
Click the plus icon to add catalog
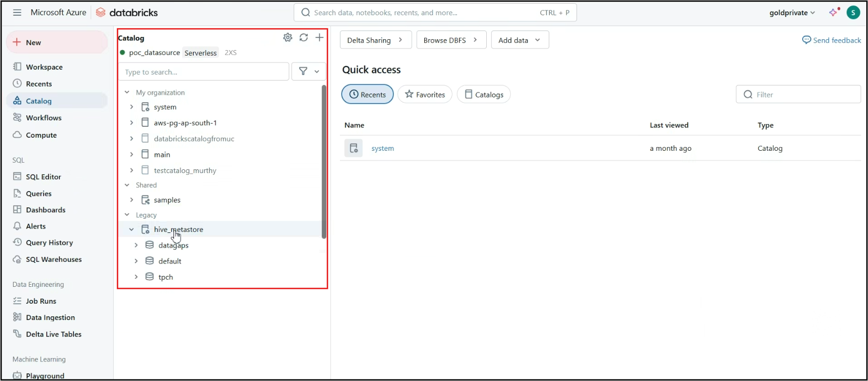pyautogui.click(x=319, y=38)
